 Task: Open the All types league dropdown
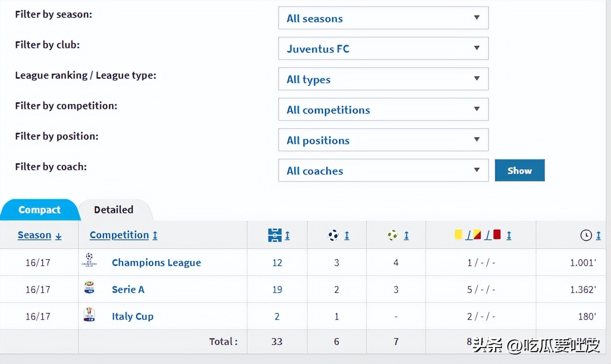[383, 79]
